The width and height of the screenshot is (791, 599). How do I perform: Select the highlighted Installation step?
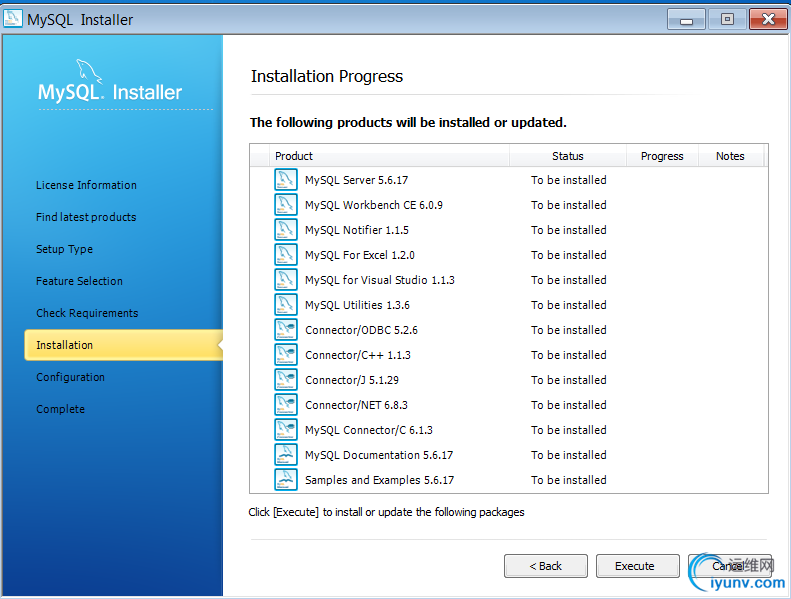(124, 345)
